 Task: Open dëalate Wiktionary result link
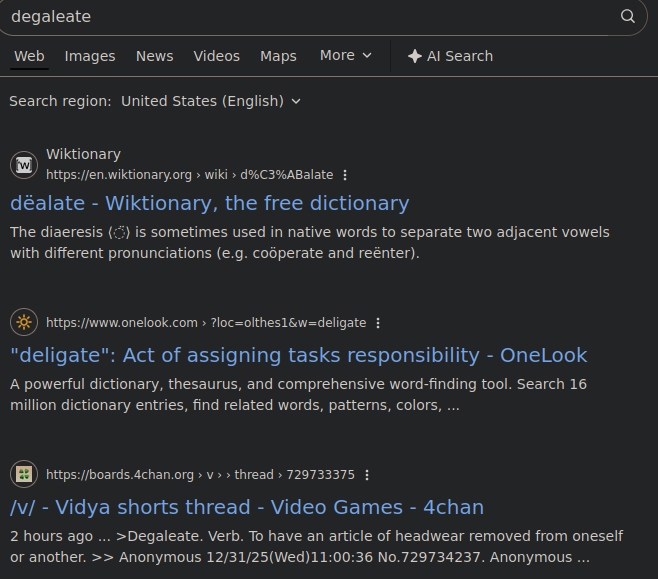(x=209, y=203)
